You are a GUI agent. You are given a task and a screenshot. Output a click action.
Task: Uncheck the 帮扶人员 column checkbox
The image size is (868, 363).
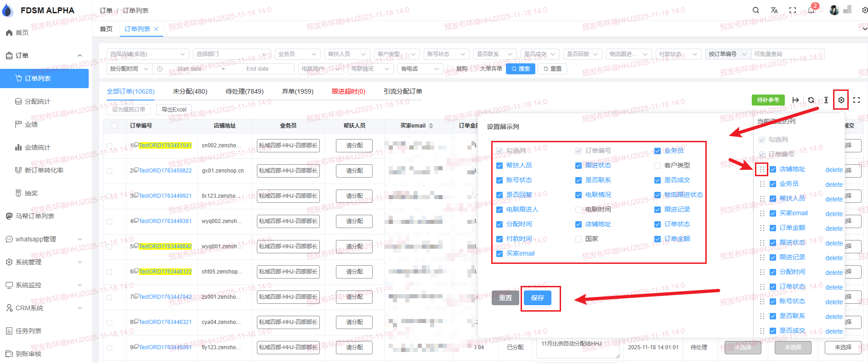(x=499, y=166)
